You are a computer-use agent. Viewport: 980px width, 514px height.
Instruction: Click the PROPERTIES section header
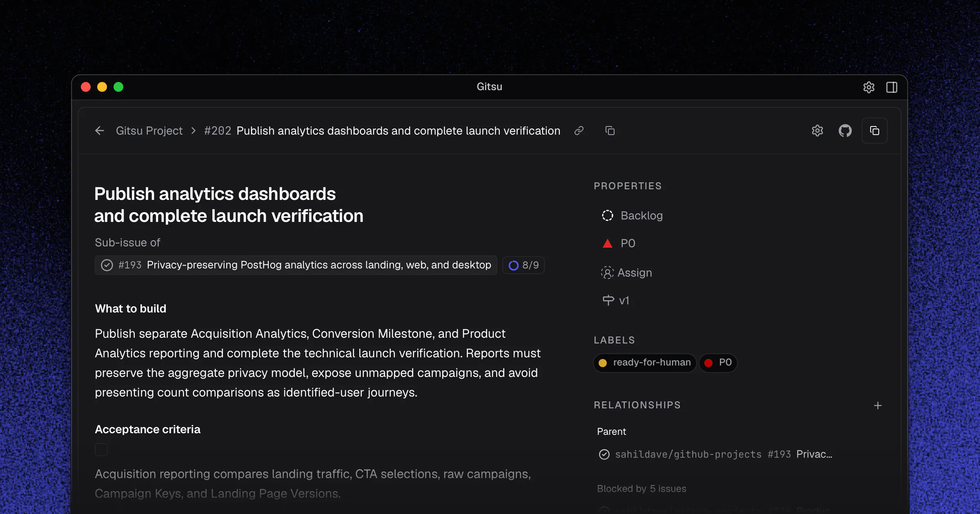pos(627,186)
